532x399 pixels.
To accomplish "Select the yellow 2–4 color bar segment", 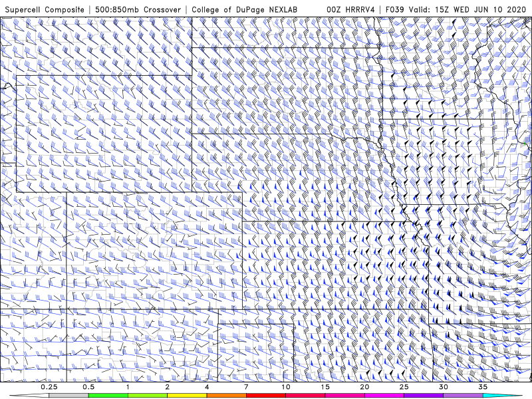I will (187, 396).
